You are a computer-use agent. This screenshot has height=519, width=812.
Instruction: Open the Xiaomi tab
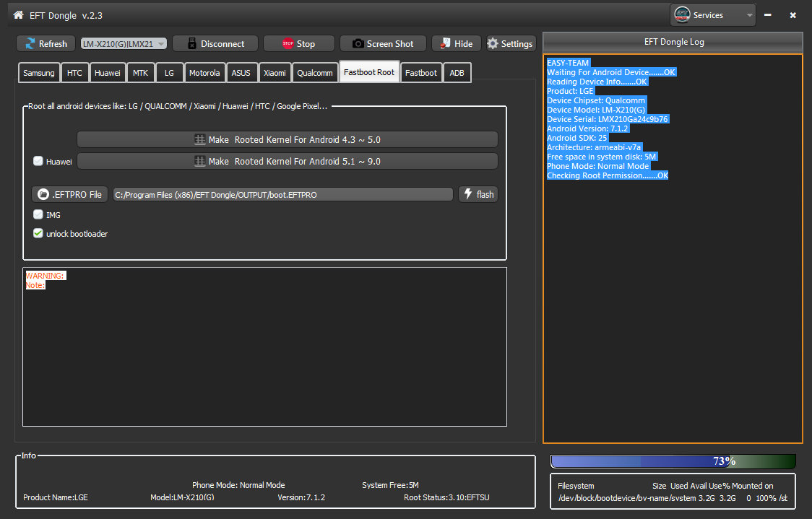pos(275,73)
